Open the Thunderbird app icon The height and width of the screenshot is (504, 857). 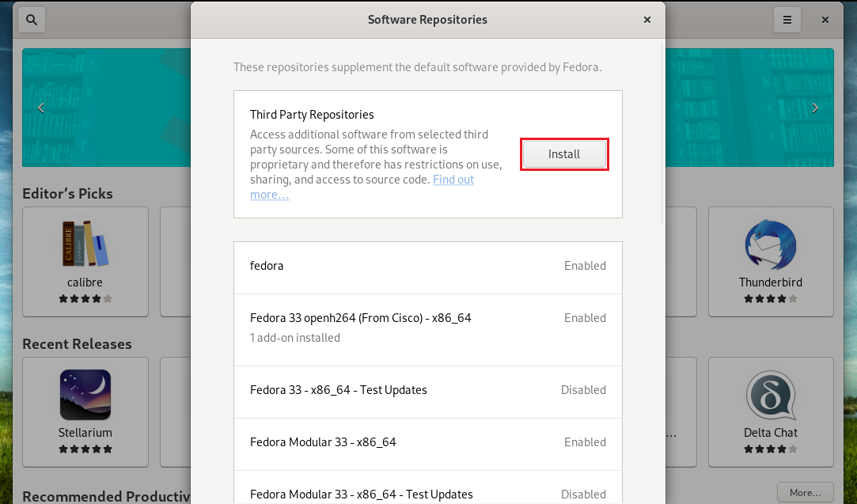pos(770,244)
